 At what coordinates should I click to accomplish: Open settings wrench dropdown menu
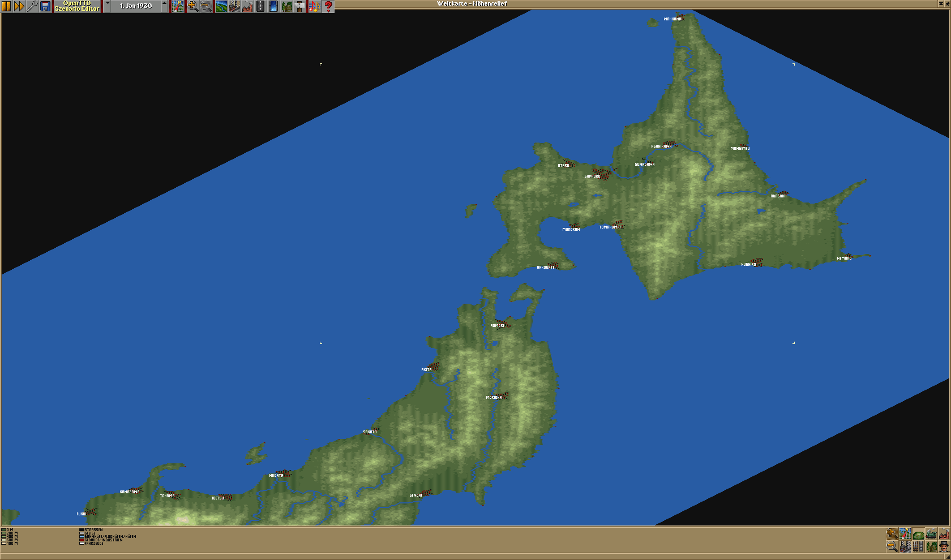pos(32,6)
